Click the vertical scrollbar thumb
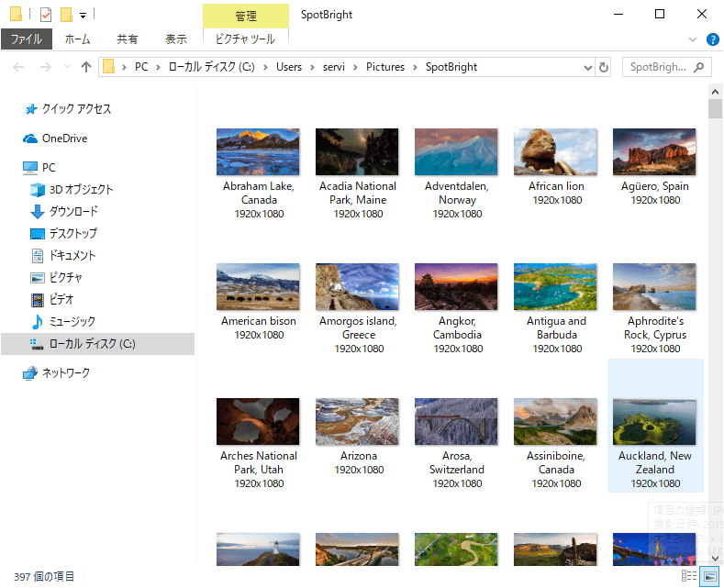The width and height of the screenshot is (724, 588). [x=715, y=109]
